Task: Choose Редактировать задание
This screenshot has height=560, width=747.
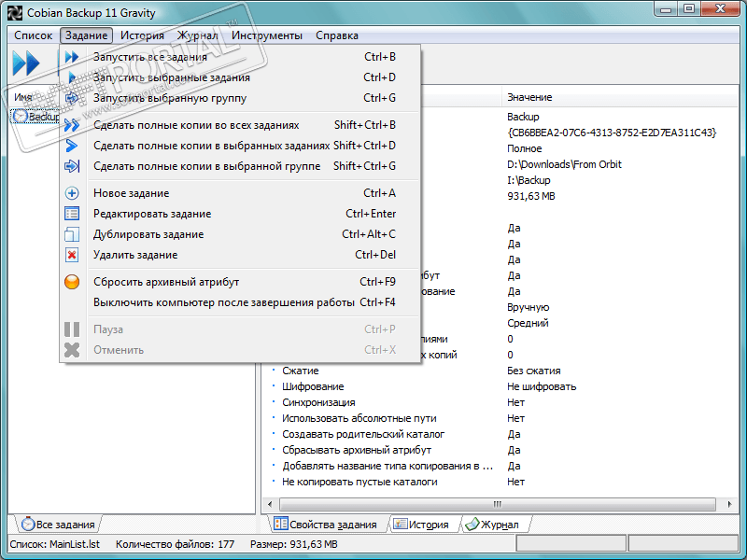Action: [x=241, y=214]
